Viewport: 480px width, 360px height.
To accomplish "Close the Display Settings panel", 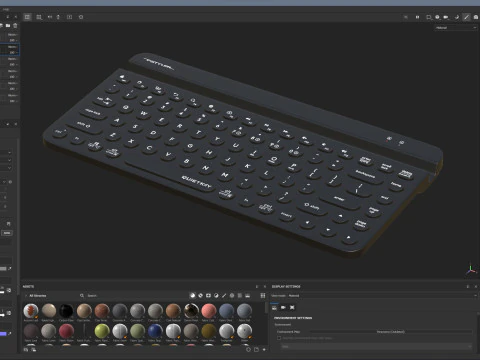I will point(476,287).
